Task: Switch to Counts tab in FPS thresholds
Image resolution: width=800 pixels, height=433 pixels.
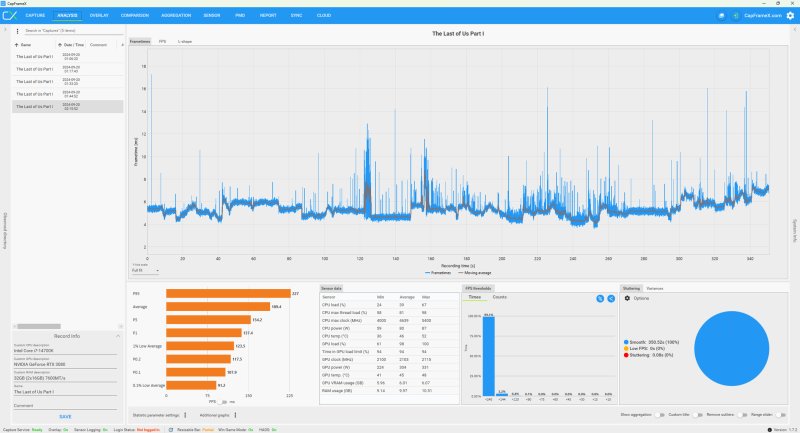Action: pos(499,297)
